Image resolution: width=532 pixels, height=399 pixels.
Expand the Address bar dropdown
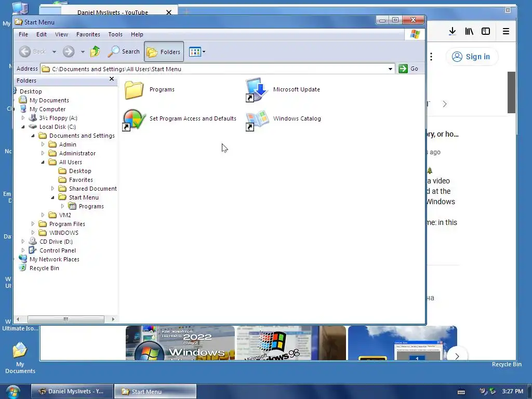coord(390,69)
